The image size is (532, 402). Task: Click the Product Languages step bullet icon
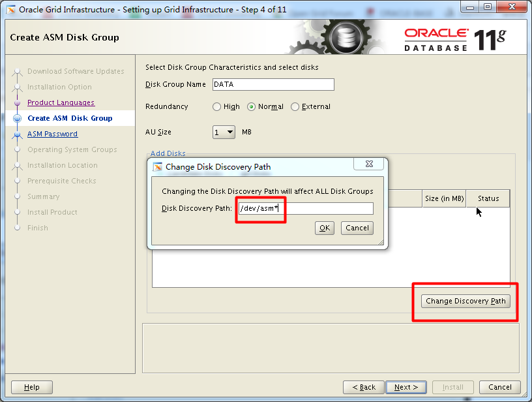pos(17,102)
